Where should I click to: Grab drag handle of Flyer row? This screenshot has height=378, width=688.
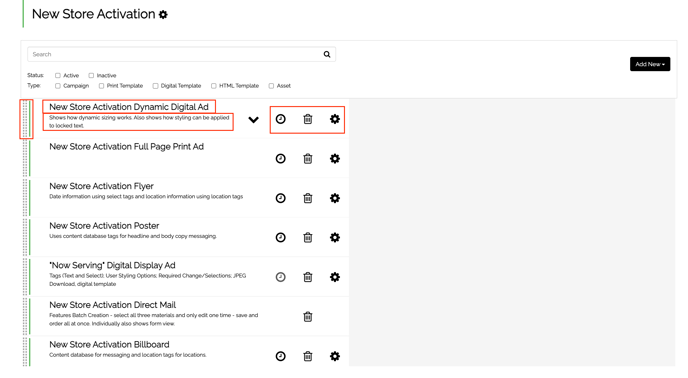(x=25, y=198)
